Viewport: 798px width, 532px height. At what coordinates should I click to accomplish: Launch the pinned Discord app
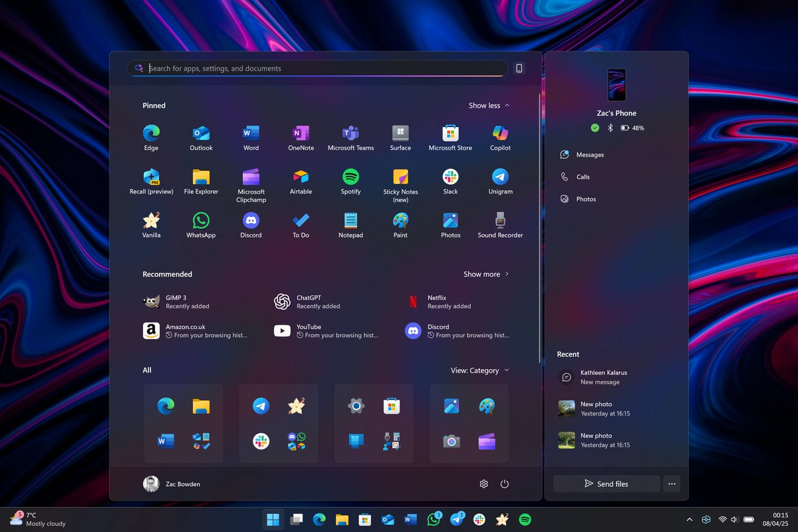click(x=251, y=225)
